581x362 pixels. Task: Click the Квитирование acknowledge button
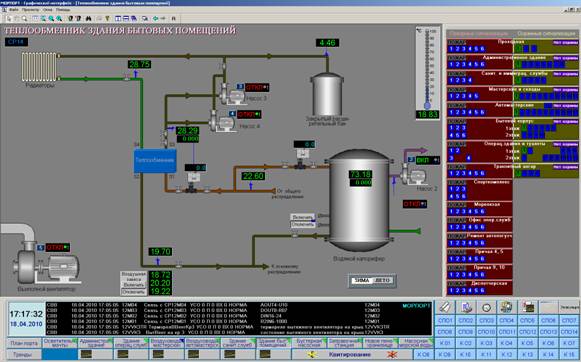(x=350, y=355)
